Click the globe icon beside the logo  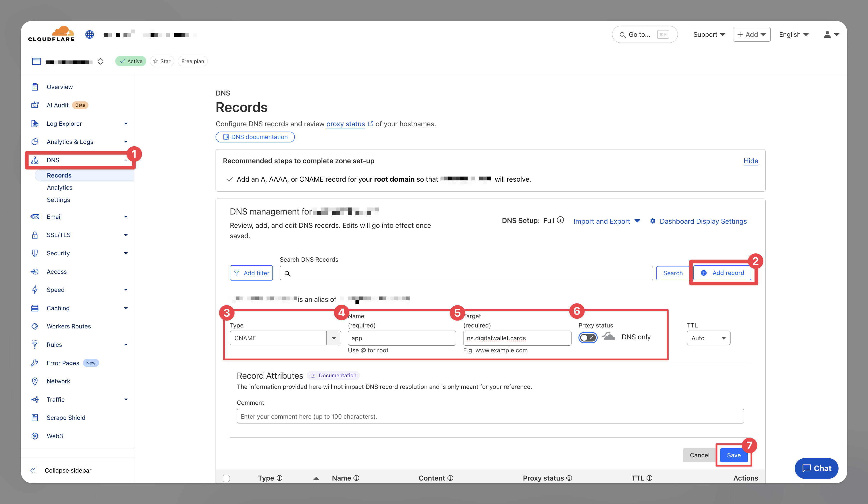click(x=90, y=35)
